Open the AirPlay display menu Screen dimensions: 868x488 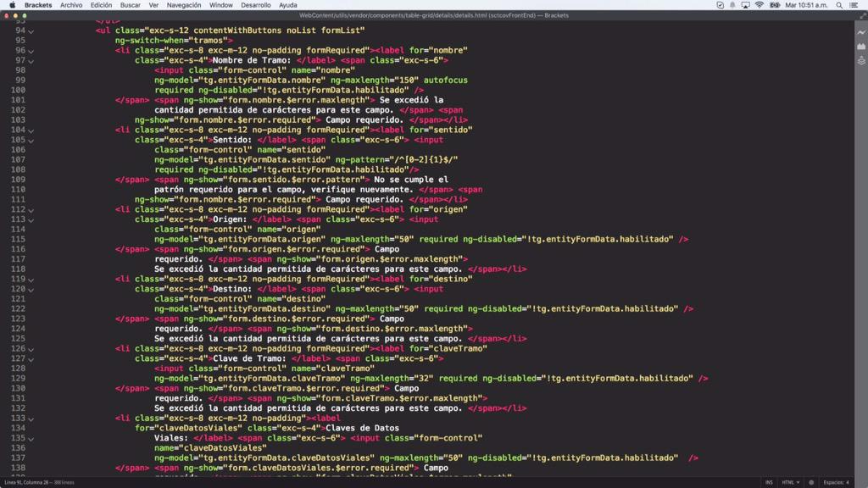(746, 5)
